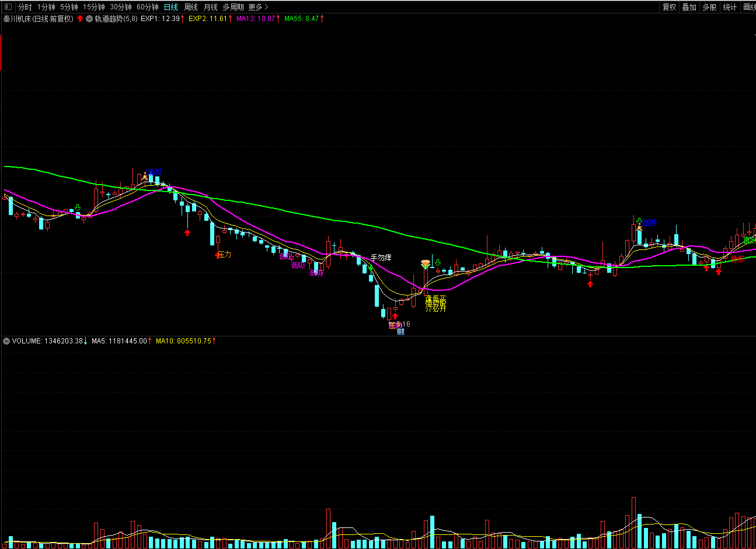Click green down arrow right of diamond icon
The width and height of the screenshot is (756, 549).
point(438,263)
